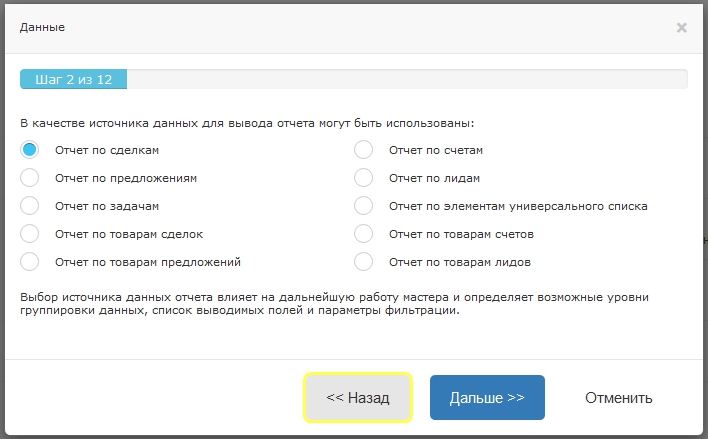
Task: Proceed with the 'Дальше >>' button
Action: click(487, 398)
